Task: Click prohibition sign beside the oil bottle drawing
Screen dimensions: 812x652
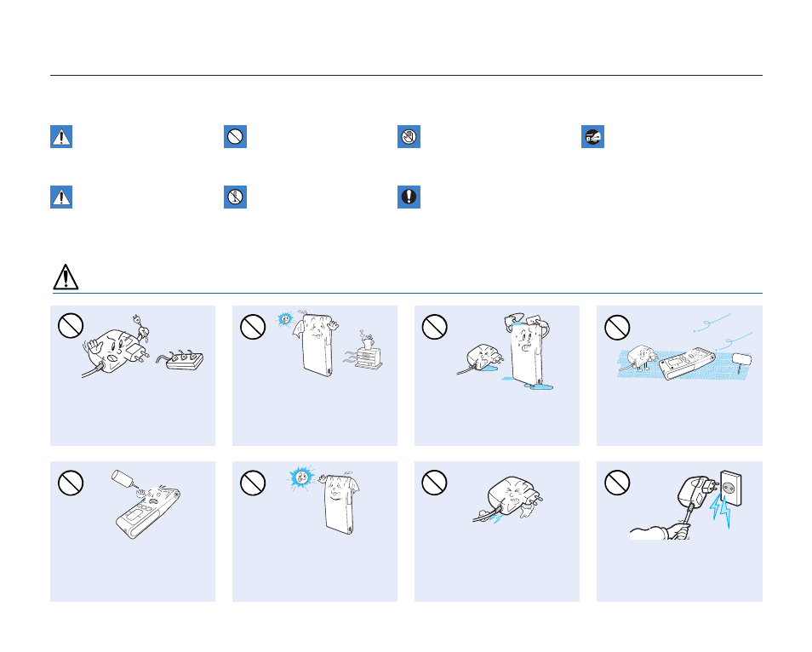Action: (71, 483)
